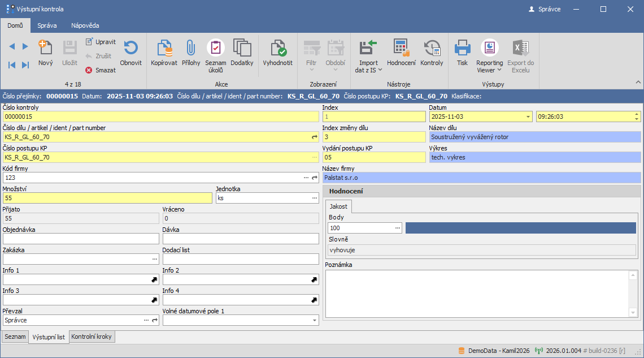Open Body points lookup ellipsis
This screenshot has height=358, width=644.
pyautogui.click(x=398, y=228)
